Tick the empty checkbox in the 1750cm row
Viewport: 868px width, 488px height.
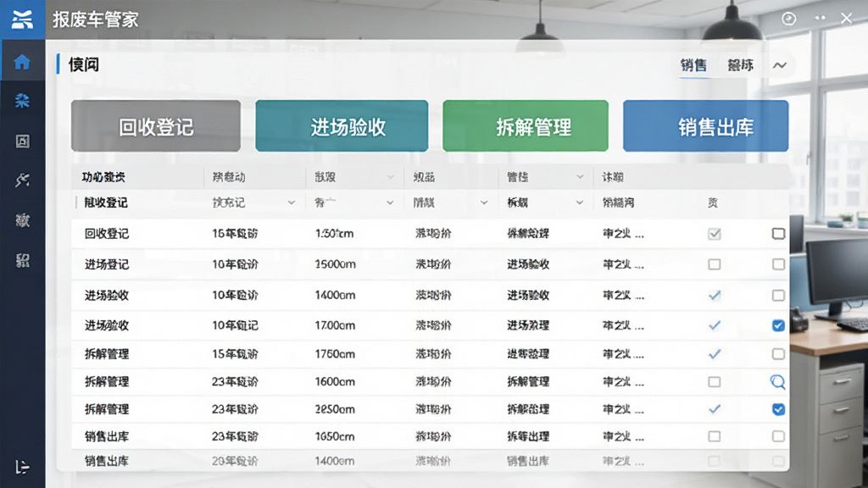778,353
